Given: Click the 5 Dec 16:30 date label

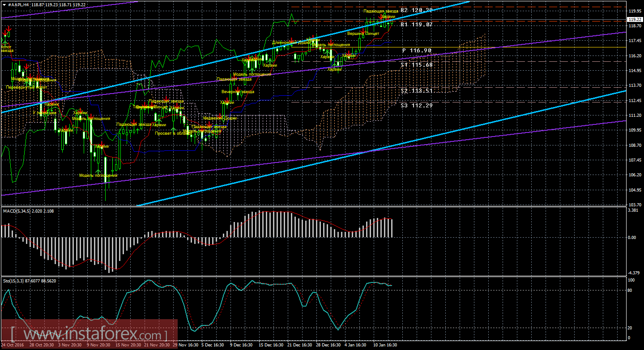Looking at the screenshot, I should 213,345.
